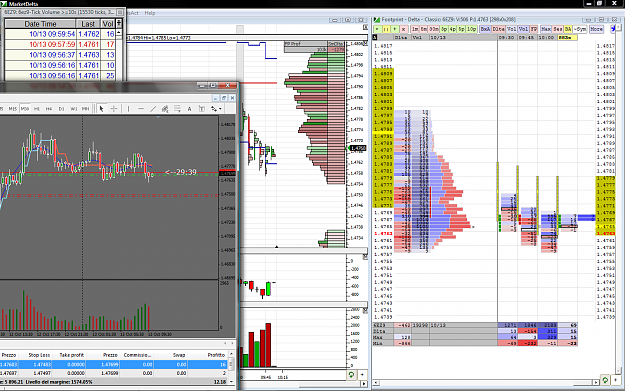
Task: Click the Max button in Footprint toolbar
Action: pyautogui.click(x=546, y=29)
